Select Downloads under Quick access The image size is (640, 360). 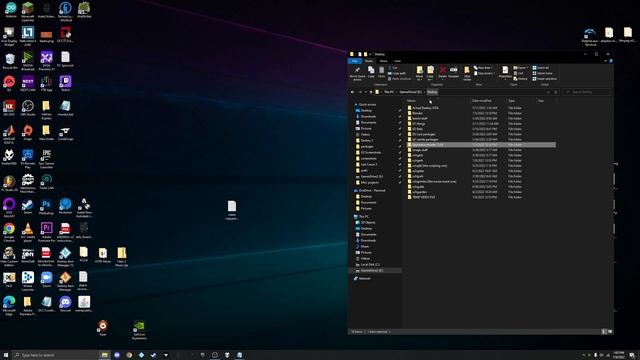point(368,116)
